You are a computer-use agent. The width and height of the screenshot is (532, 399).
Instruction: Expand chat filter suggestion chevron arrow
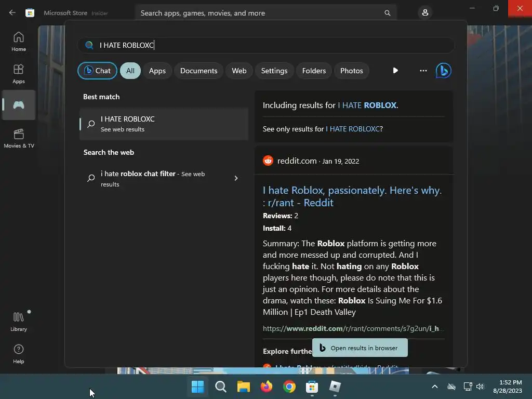(236, 178)
